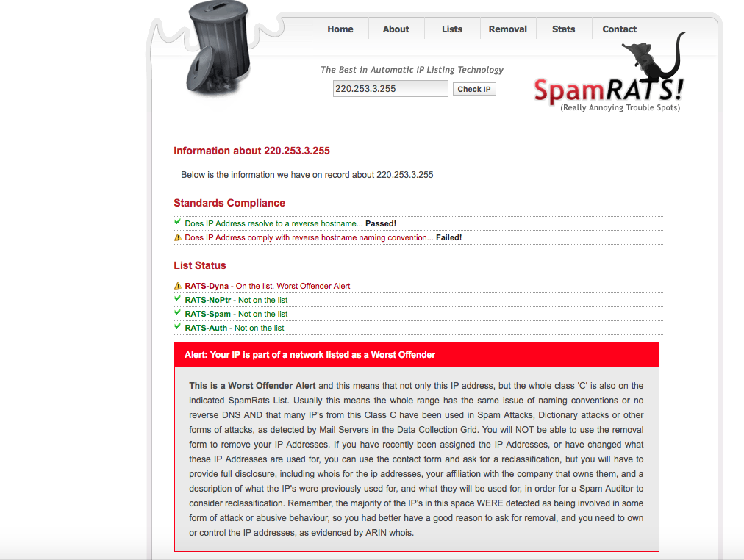744x560 pixels.
Task: Navigate to the Removal page
Action: 508,29
